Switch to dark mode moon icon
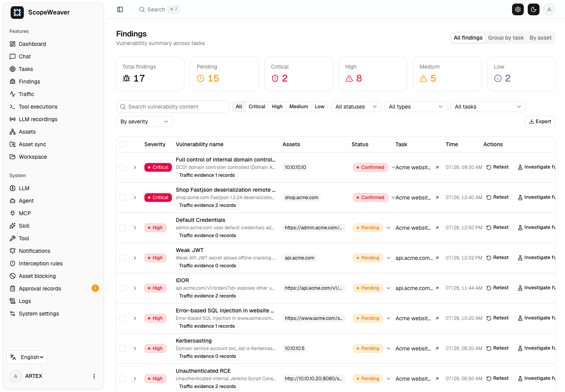This screenshot has height=392, width=565. [x=534, y=9]
